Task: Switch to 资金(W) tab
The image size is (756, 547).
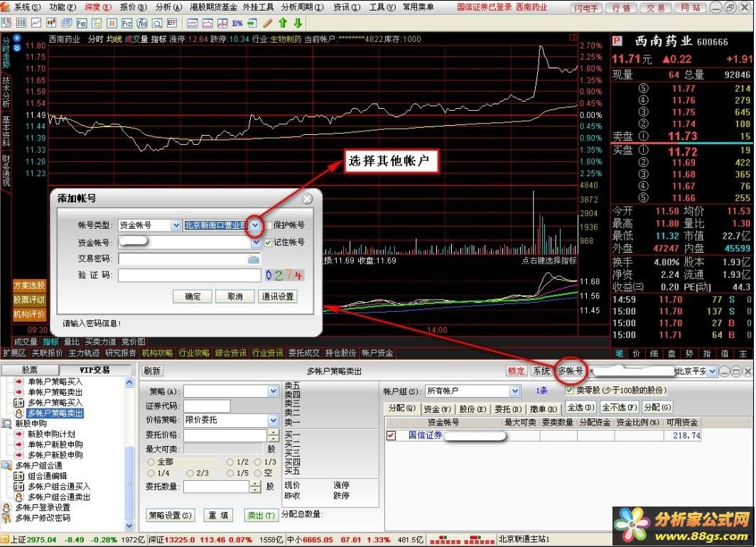Action: (x=437, y=408)
